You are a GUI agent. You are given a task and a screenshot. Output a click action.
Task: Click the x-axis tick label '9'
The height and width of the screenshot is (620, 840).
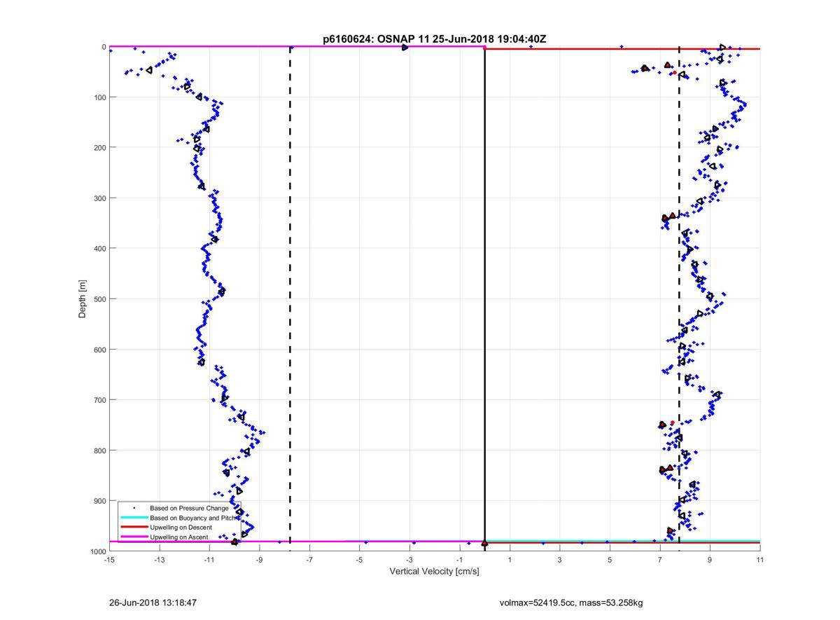coord(710,560)
